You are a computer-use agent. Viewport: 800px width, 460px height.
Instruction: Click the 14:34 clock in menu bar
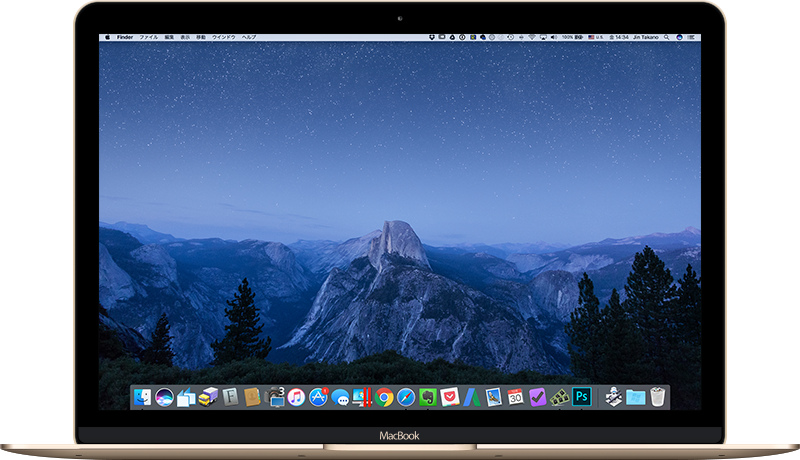tap(619, 37)
